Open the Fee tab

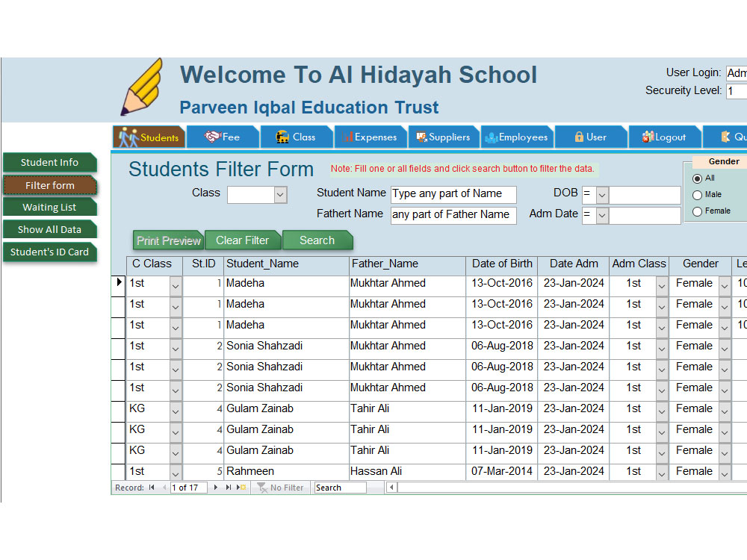[223, 137]
